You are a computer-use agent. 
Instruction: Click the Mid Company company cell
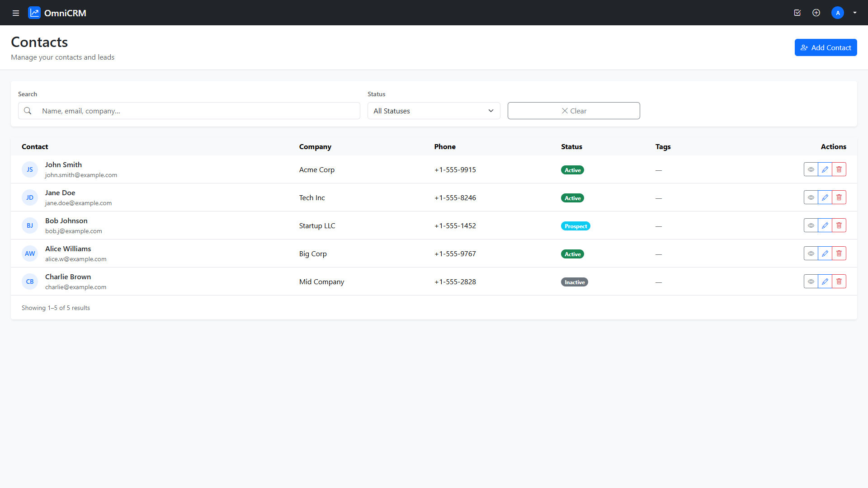pos(321,282)
